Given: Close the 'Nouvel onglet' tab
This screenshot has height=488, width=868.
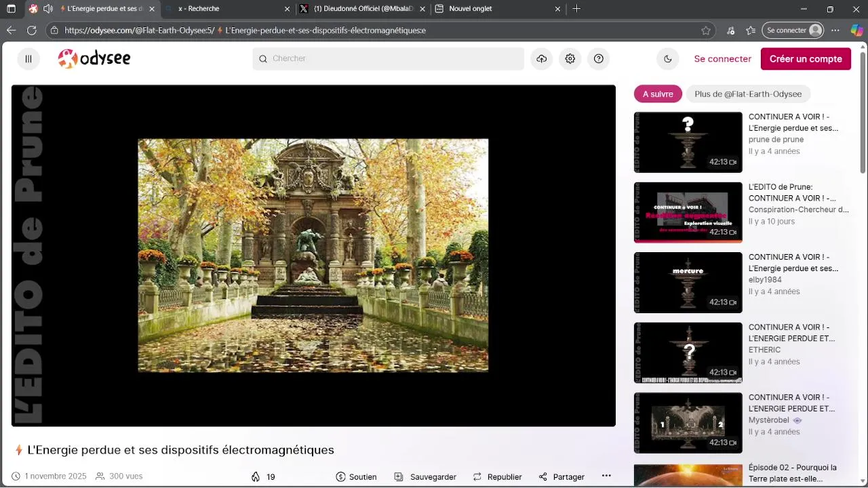Looking at the screenshot, I should pos(557,9).
